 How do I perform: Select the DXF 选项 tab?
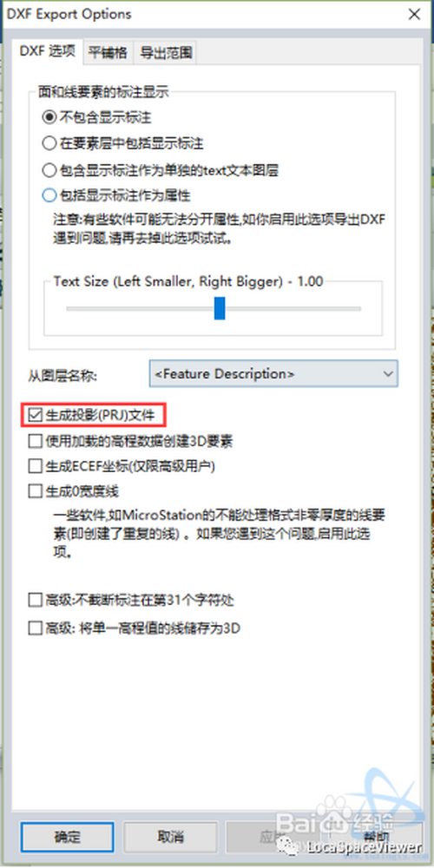coord(47,51)
